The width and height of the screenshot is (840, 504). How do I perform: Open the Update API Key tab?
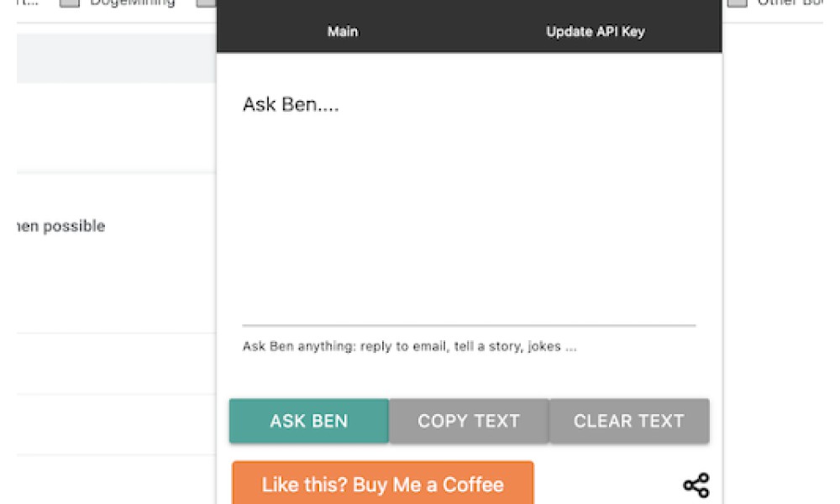(x=596, y=32)
